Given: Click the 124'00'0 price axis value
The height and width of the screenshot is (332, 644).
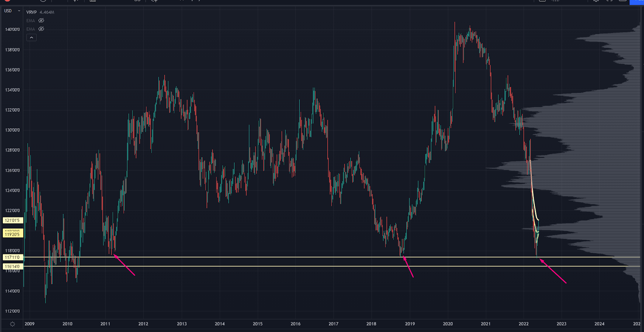Looking at the screenshot, I should pyautogui.click(x=12, y=191).
